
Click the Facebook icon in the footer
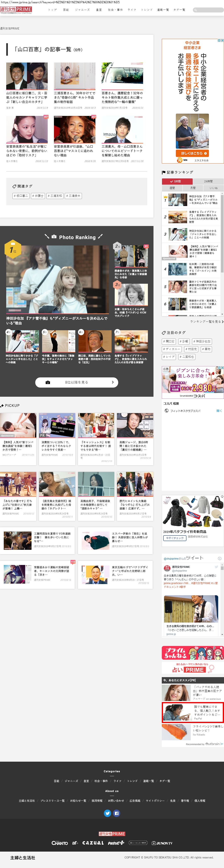116,813
